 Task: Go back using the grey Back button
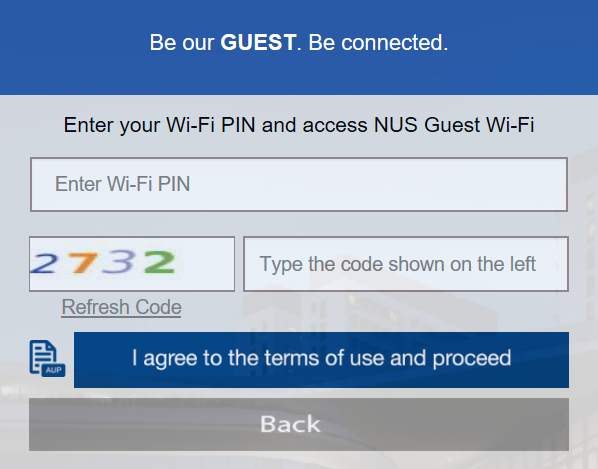299,424
